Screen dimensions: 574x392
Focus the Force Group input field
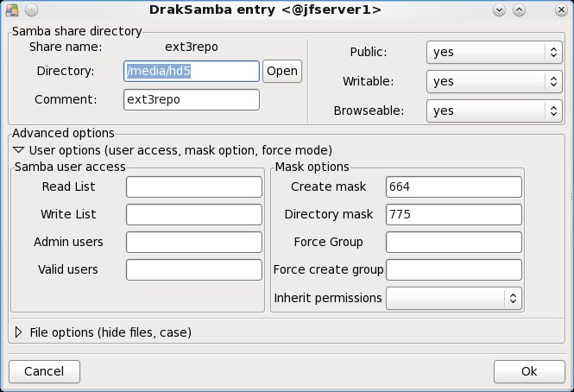pos(454,242)
